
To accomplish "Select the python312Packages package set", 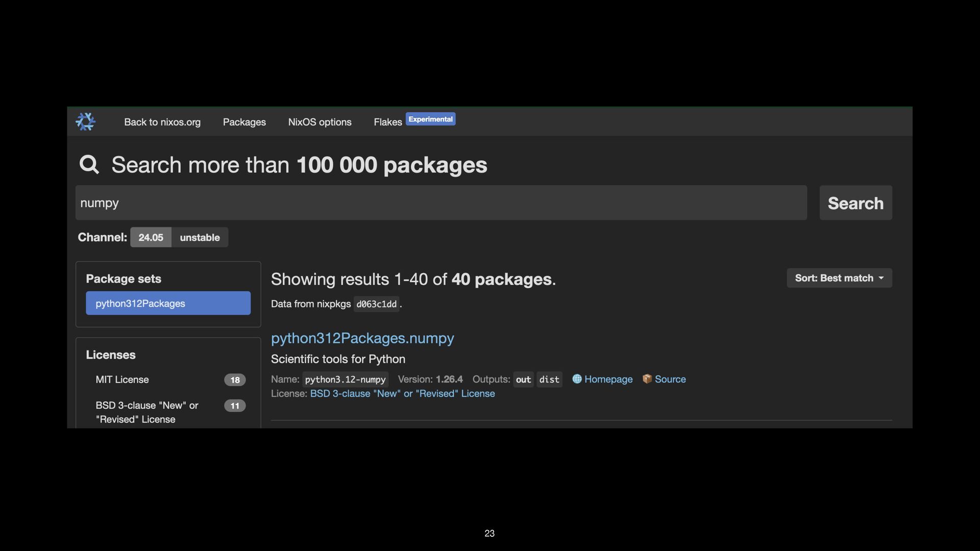I will [x=168, y=303].
